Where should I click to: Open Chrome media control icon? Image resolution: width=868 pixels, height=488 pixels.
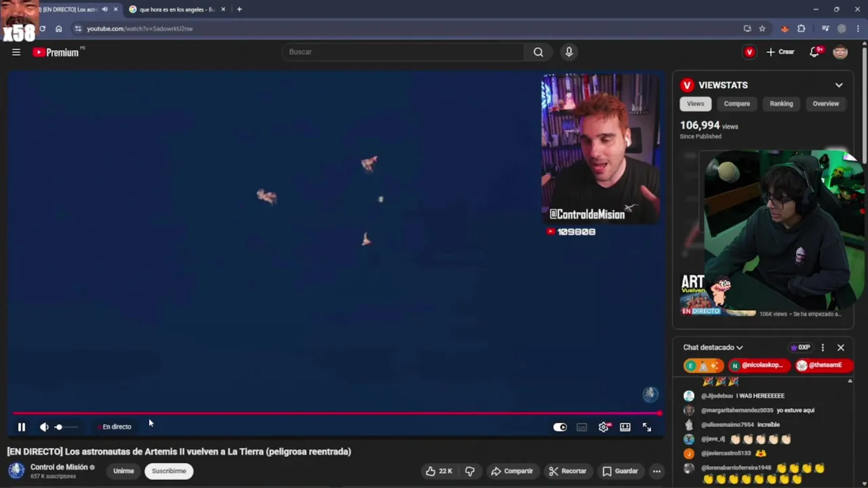(825, 28)
